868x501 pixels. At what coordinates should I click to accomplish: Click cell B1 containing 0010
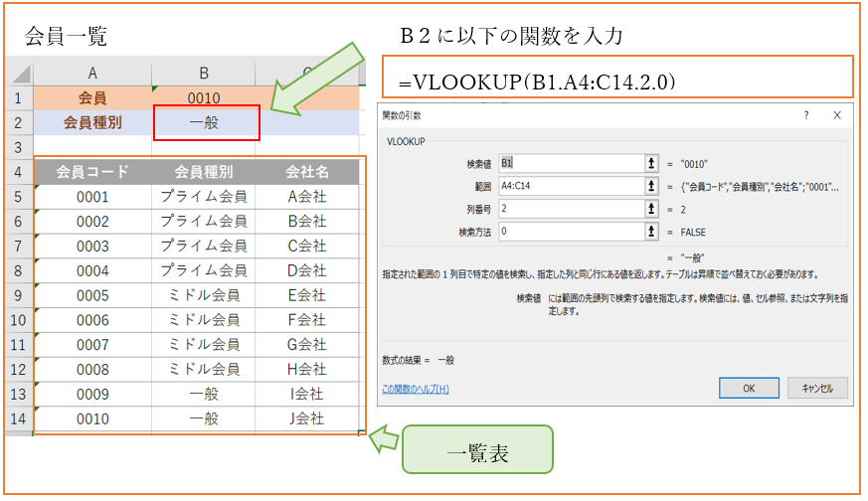tap(203, 98)
